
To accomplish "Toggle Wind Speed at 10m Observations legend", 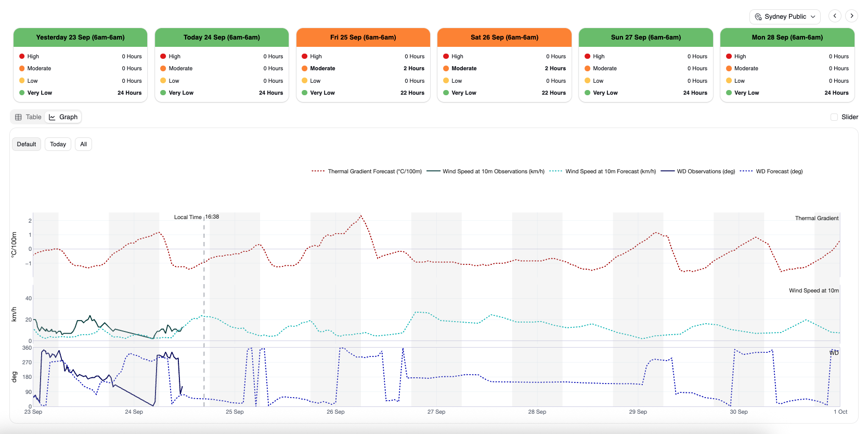I will click(485, 171).
